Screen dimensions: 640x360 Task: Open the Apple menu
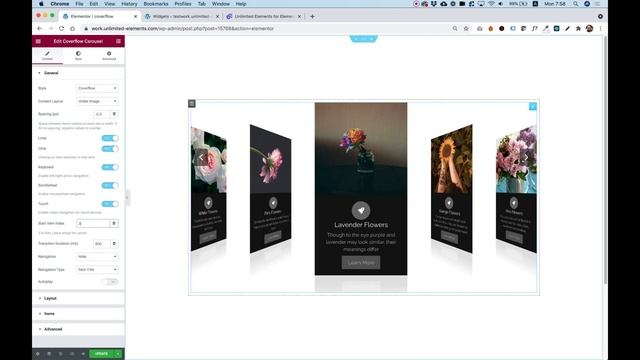pos(41,4)
